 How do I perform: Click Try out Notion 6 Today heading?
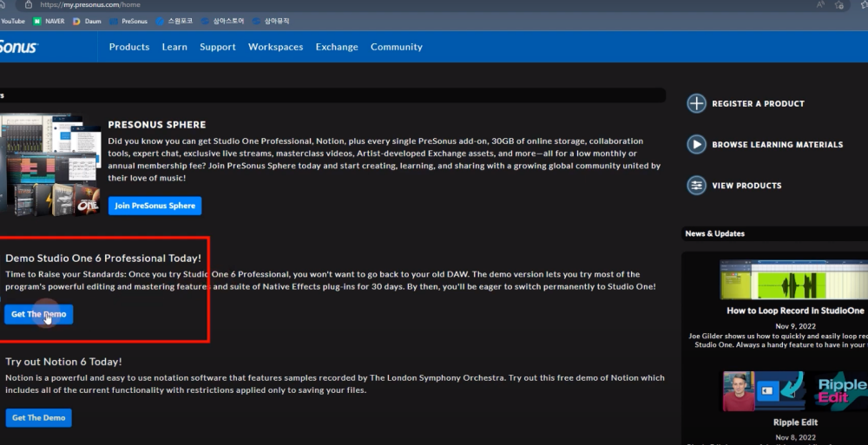[x=63, y=362]
